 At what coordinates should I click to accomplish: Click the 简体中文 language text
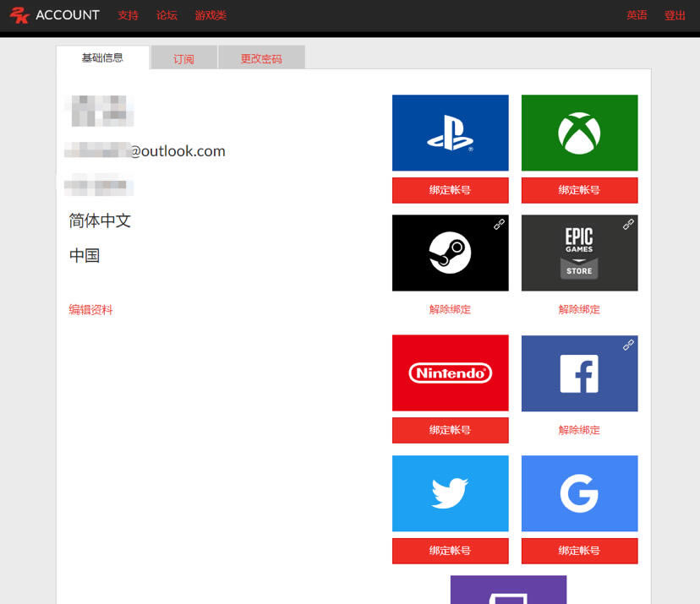(100, 220)
